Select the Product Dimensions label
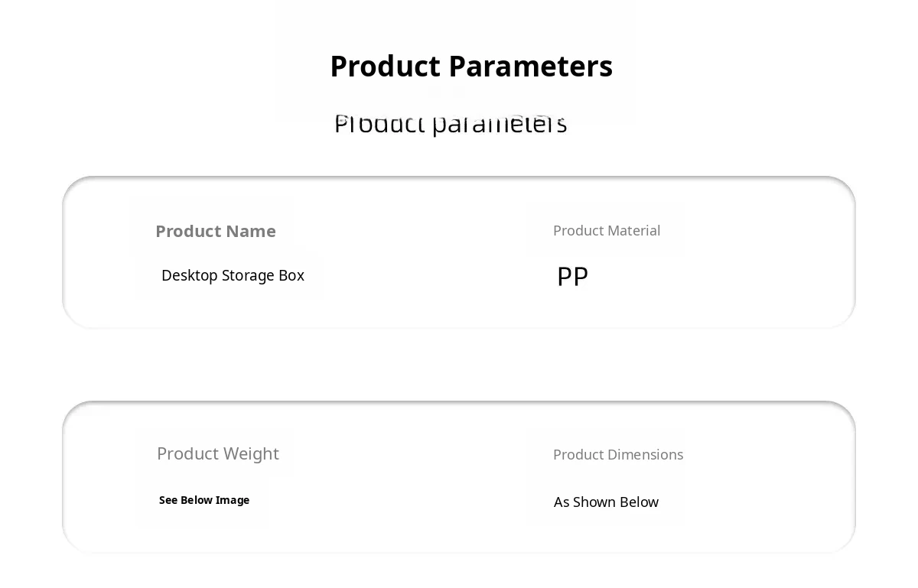The width and height of the screenshot is (918, 588). click(x=617, y=454)
